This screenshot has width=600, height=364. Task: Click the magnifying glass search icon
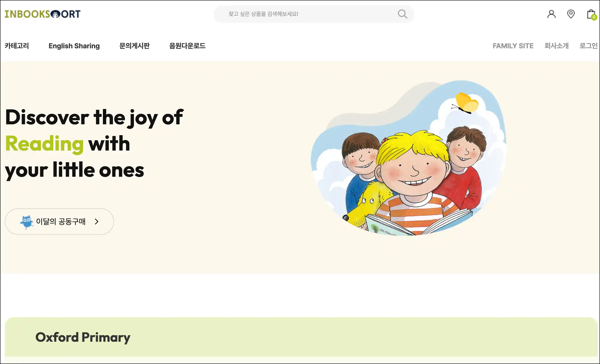point(402,14)
